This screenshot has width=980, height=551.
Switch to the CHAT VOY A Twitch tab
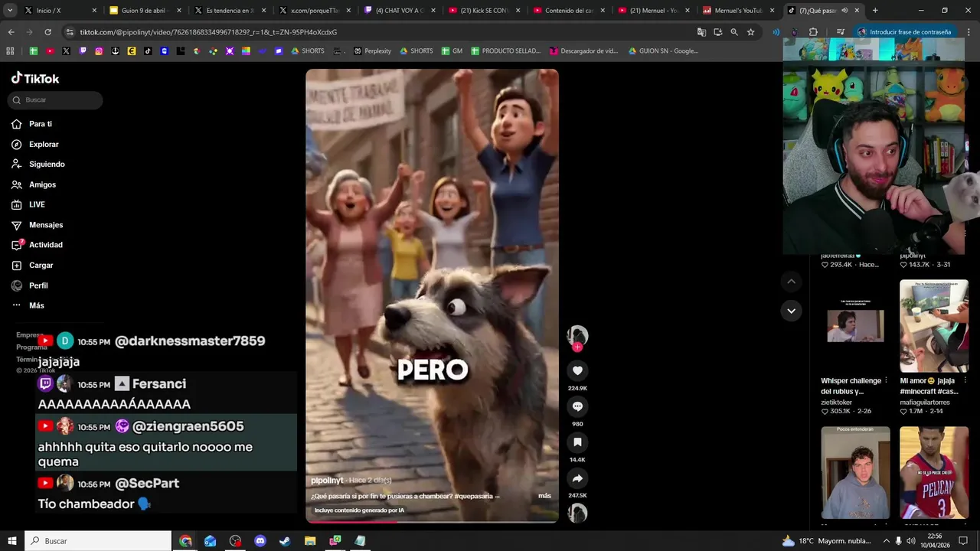click(x=398, y=11)
